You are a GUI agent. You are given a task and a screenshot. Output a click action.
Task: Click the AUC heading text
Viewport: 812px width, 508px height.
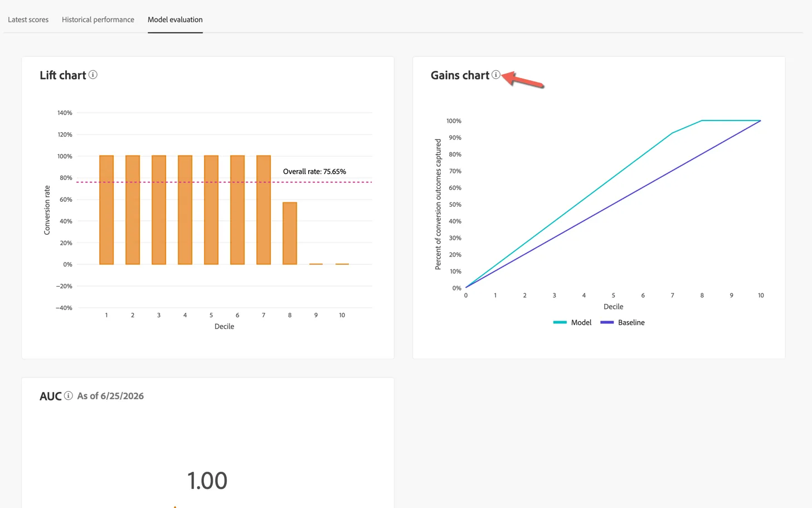click(50, 396)
